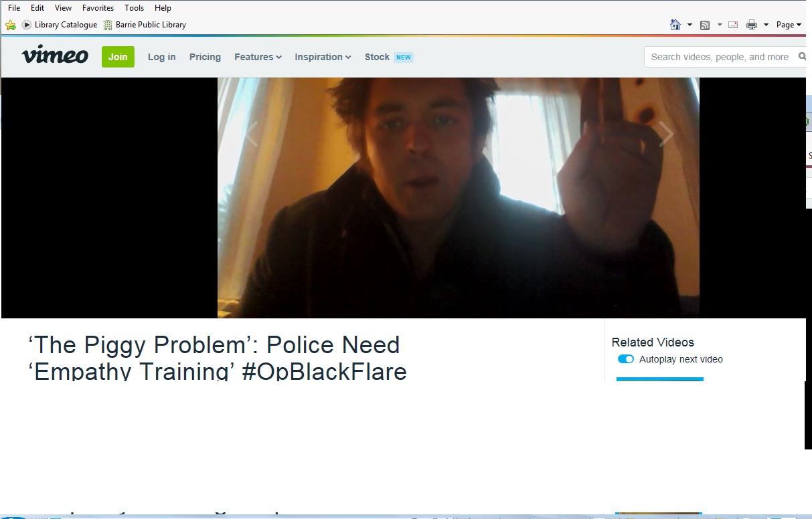
Task: Click the Log in link
Action: [x=161, y=57]
